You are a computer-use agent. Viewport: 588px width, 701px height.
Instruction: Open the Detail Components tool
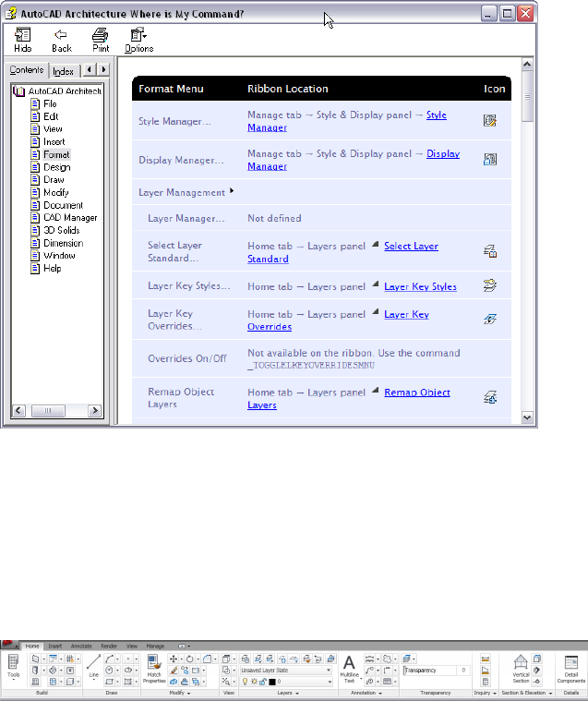[x=571, y=669]
